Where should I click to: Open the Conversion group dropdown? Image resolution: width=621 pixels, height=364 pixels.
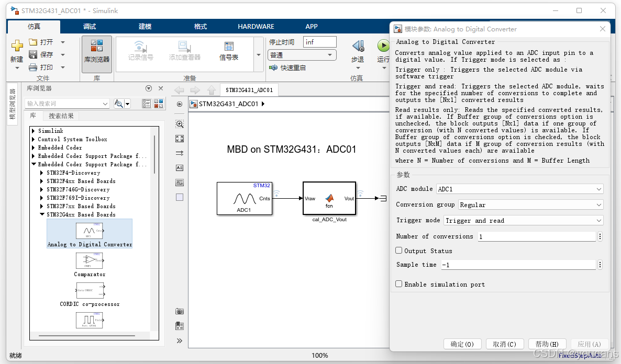tap(531, 204)
